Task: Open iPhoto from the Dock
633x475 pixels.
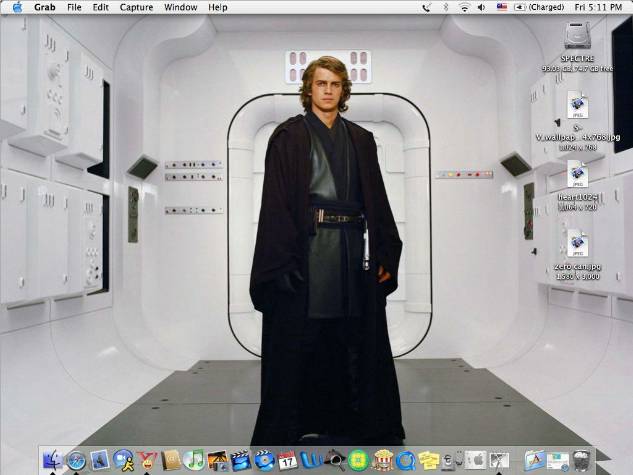Action: [x=218, y=461]
